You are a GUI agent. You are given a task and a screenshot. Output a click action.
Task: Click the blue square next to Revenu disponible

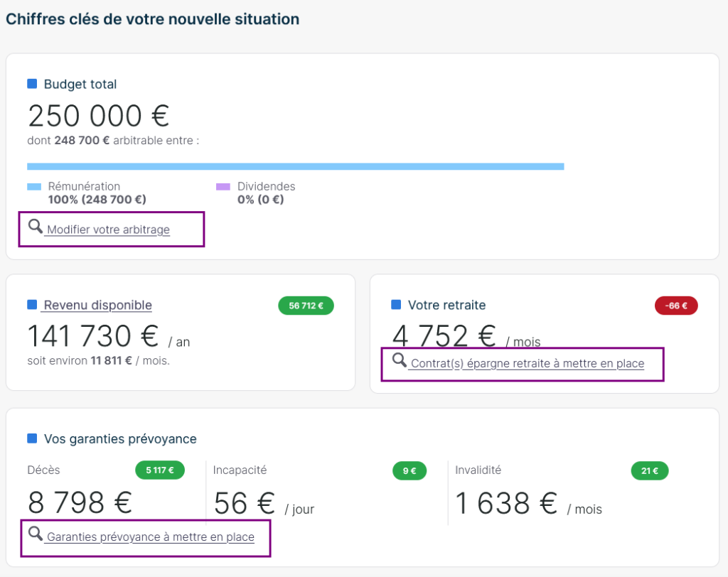pos(32,305)
